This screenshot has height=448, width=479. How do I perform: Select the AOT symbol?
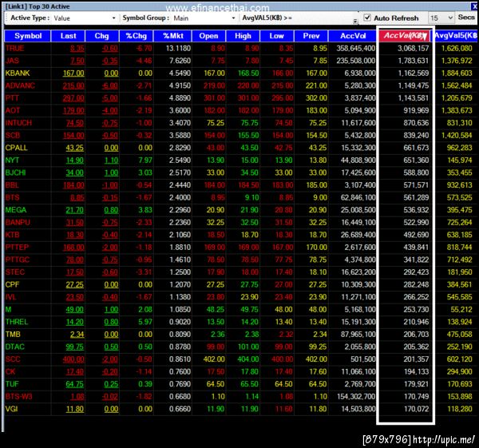click(x=13, y=110)
